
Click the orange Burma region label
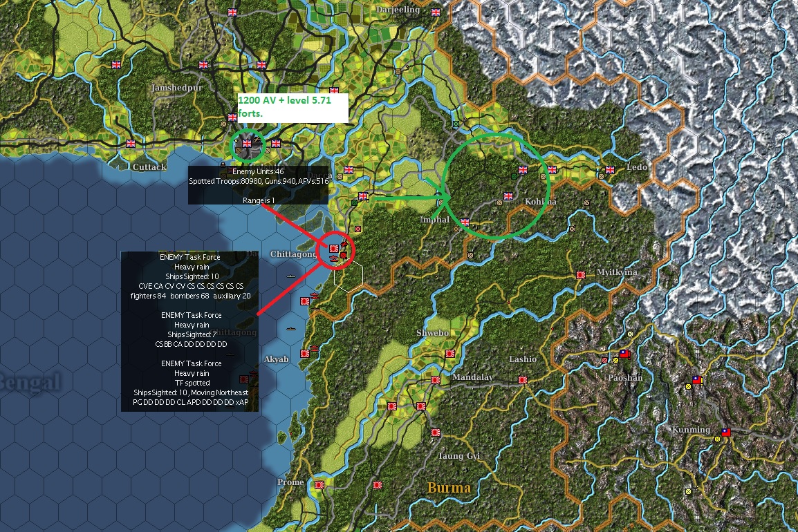(x=449, y=488)
